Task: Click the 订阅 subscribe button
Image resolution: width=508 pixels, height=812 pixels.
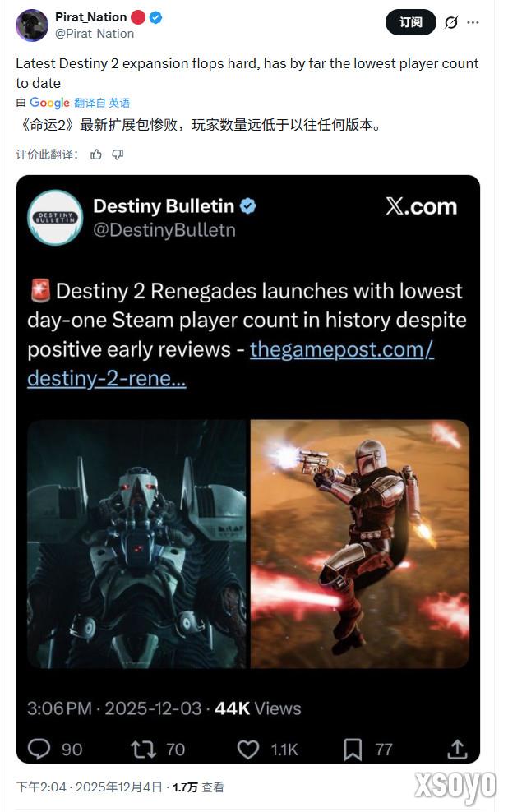Action: [x=411, y=22]
